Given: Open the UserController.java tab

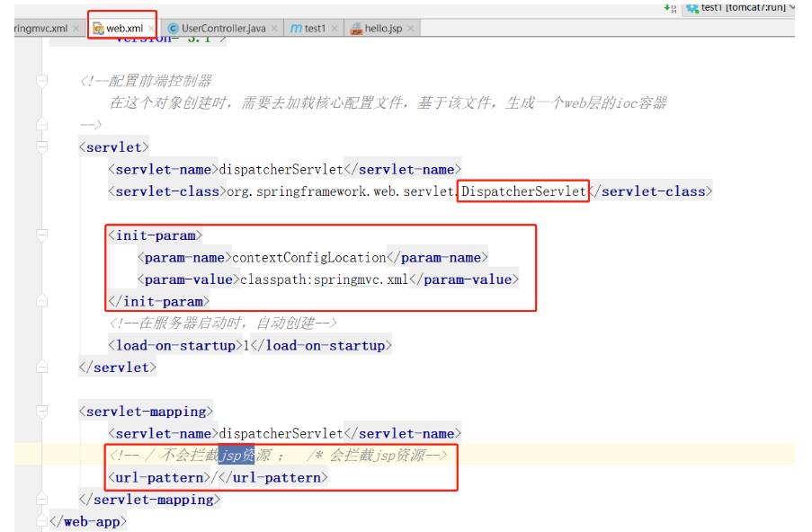Looking at the screenshot, I should click(223, 29).
